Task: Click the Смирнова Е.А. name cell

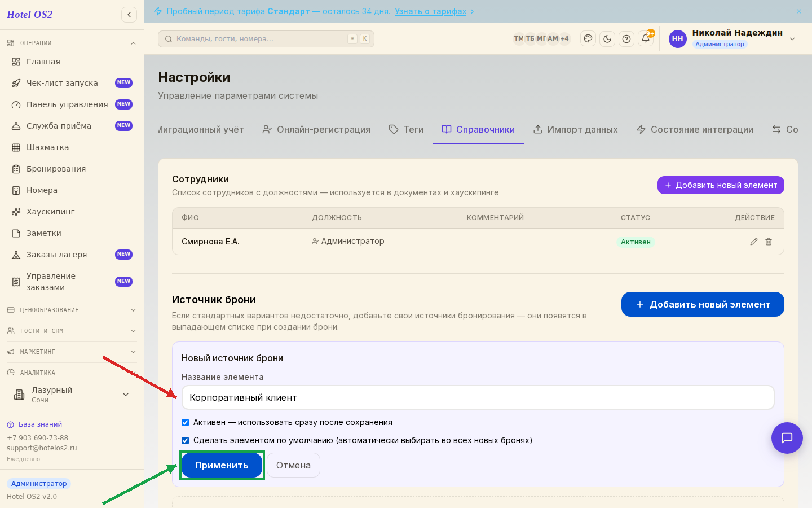Action: click(210, 242)
